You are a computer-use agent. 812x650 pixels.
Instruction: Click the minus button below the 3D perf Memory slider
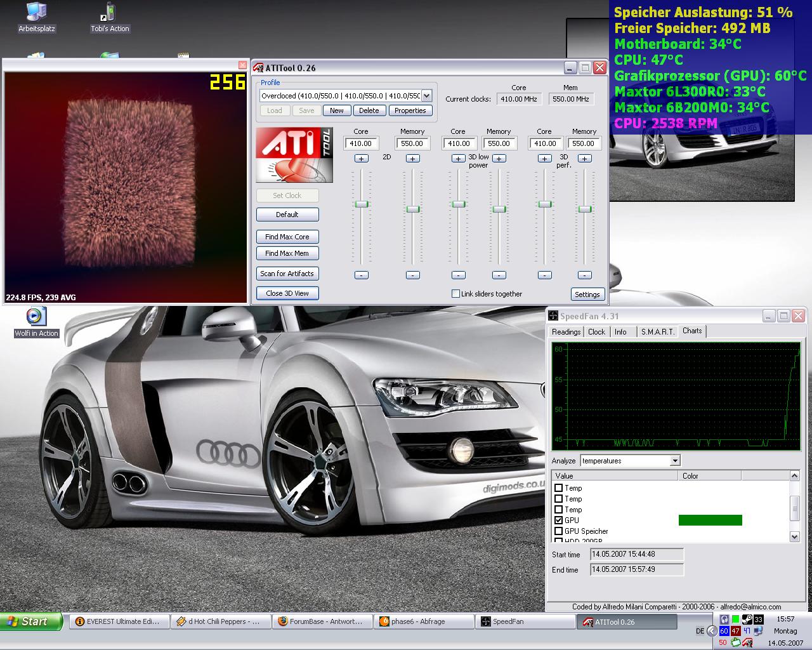coord(584,275)
